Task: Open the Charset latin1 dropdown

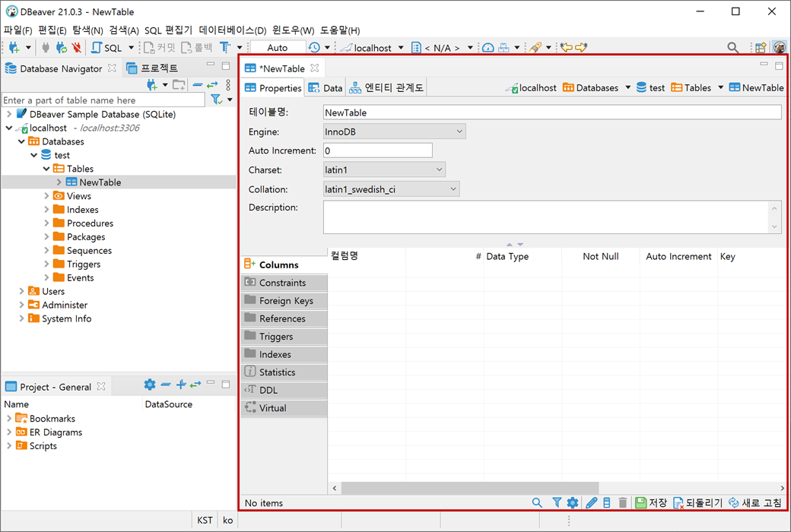Action: pyautogui.click(x=384, y=170)
